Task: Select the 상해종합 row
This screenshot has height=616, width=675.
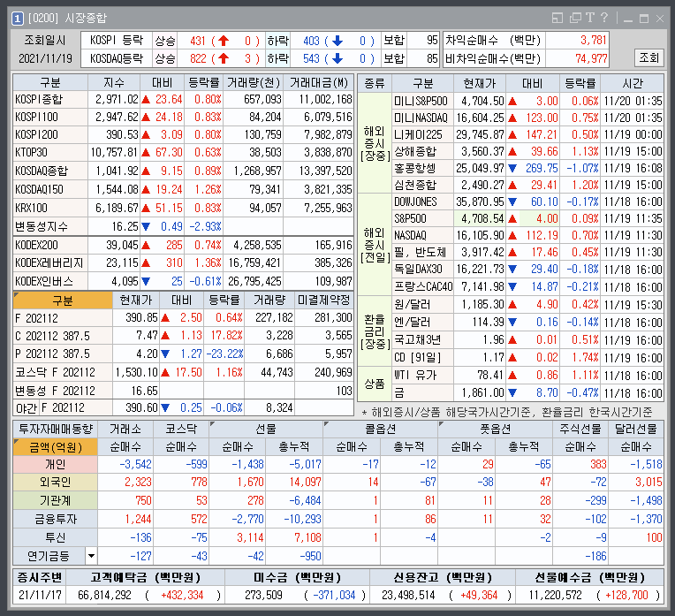Action: (x=527, y=152)
